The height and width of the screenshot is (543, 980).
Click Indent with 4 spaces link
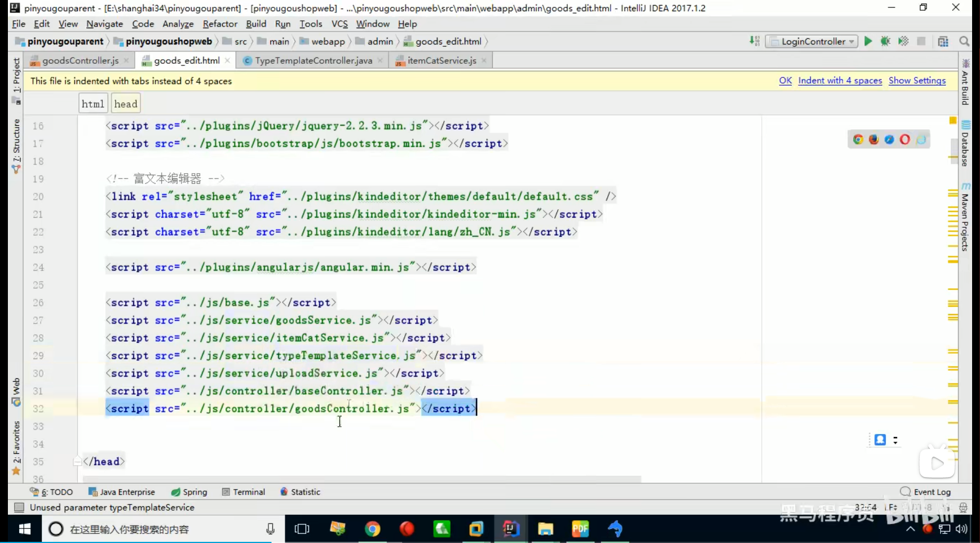[840, 81]
